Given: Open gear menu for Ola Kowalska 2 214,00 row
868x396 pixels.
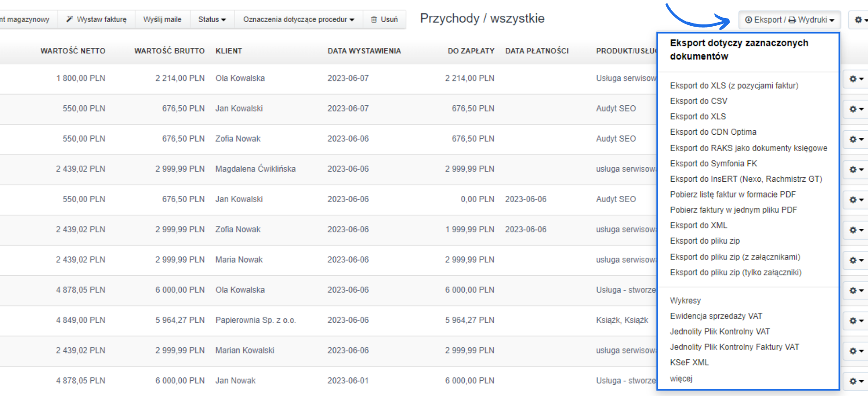Looking at the screenshot, I should 856,79.
